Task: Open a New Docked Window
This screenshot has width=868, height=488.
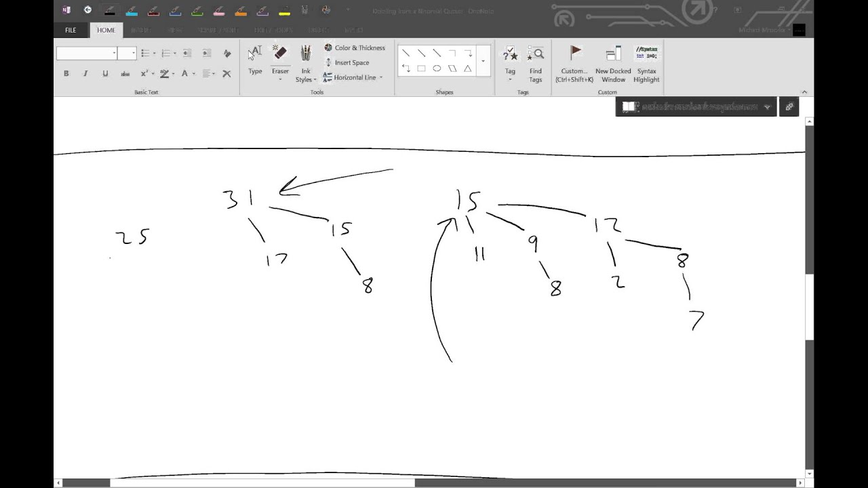Action: coord(613,63)
